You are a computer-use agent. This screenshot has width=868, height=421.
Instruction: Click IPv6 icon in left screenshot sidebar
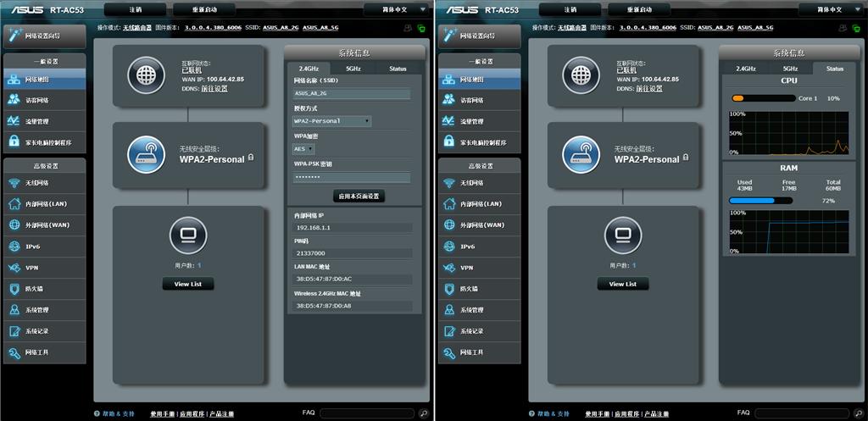click(14, 247)
